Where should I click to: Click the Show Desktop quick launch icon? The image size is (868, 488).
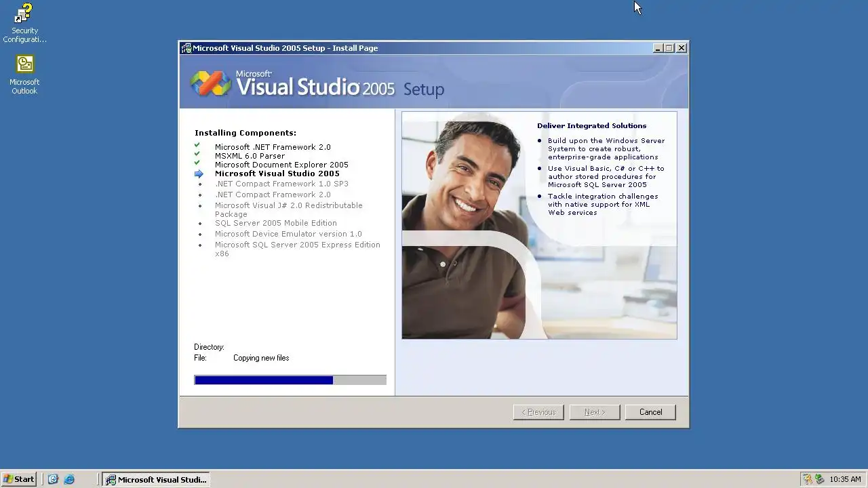(53, 479)
